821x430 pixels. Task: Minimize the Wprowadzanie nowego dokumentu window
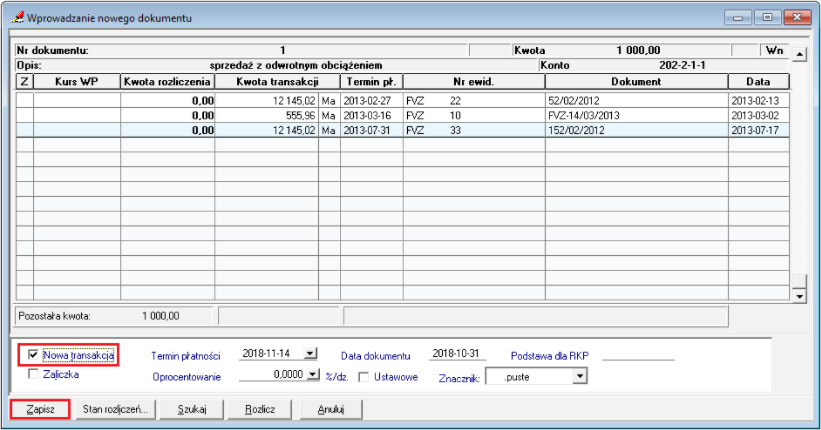click(x=738, y=17)
